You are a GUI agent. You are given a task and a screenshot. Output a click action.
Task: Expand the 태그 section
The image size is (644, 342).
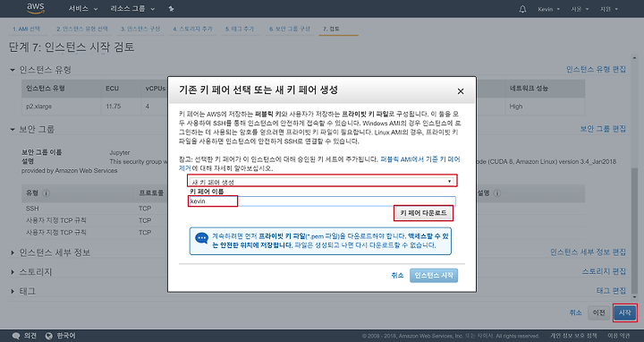13,292
